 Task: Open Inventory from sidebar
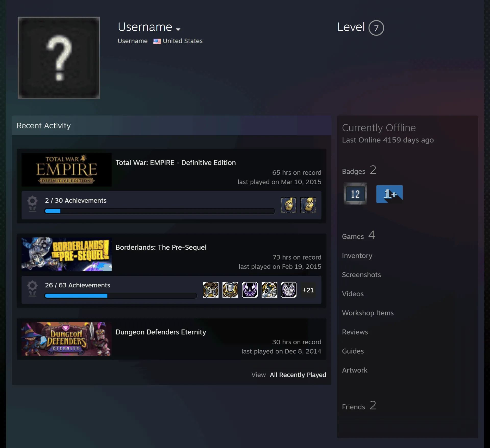[x=357, y=256]
